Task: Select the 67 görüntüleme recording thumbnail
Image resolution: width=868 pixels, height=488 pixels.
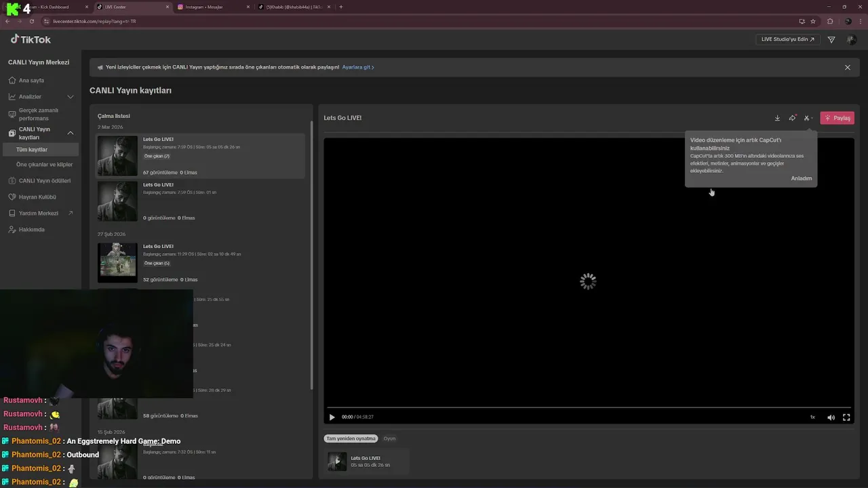Action: (x=117, y=156)
